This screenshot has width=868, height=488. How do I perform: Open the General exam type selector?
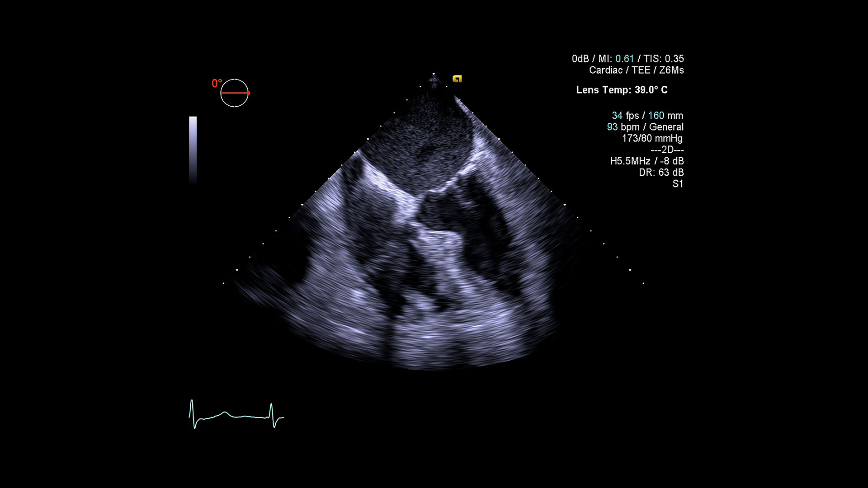pos(667,127)
